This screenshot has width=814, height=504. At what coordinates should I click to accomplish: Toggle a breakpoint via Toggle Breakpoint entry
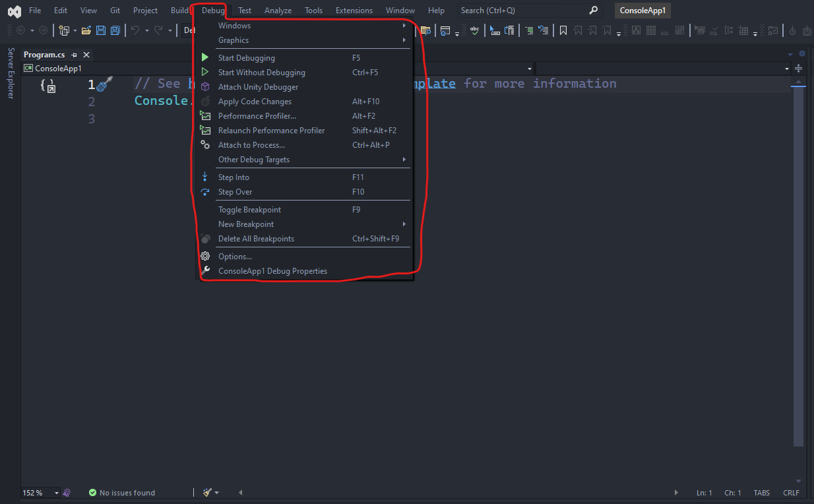[x=305, y=210]
